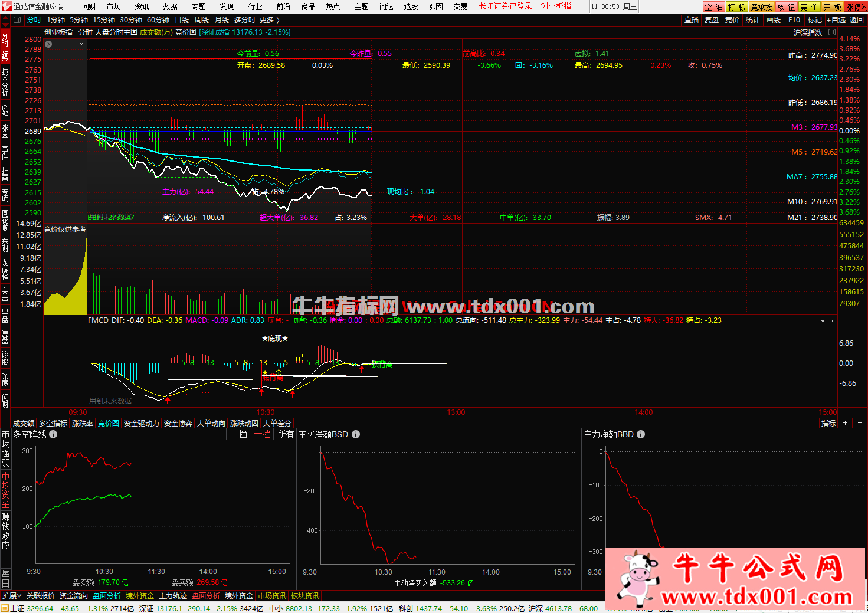Expand 扩展 menu at bottom left
868x613 pixels.
click(x=12, y=596)
